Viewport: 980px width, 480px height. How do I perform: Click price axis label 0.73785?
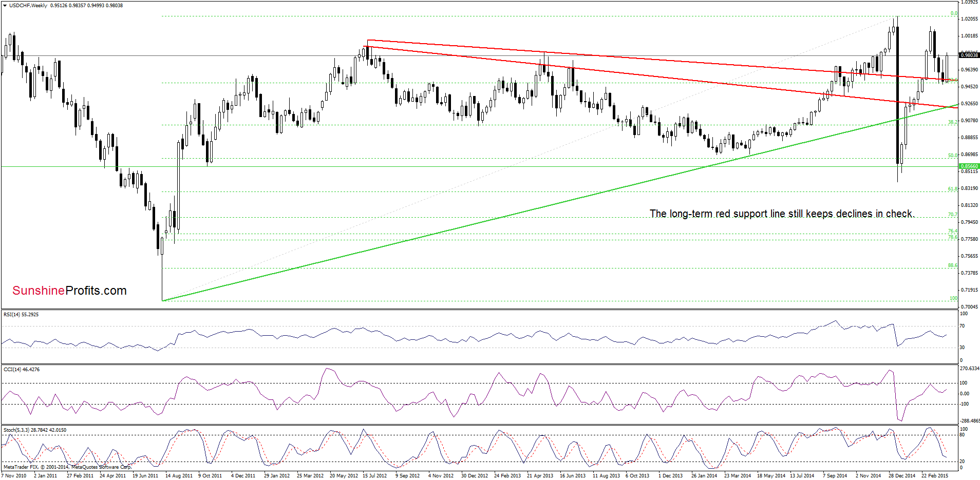969,273
